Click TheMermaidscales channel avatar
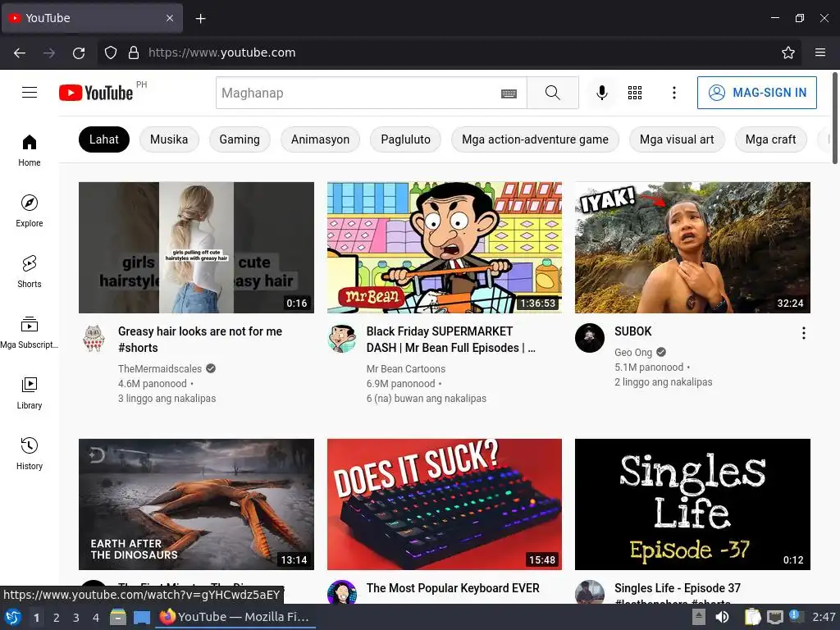The width and height of the screenshot is (840, 630). click(x=94, y=338)
